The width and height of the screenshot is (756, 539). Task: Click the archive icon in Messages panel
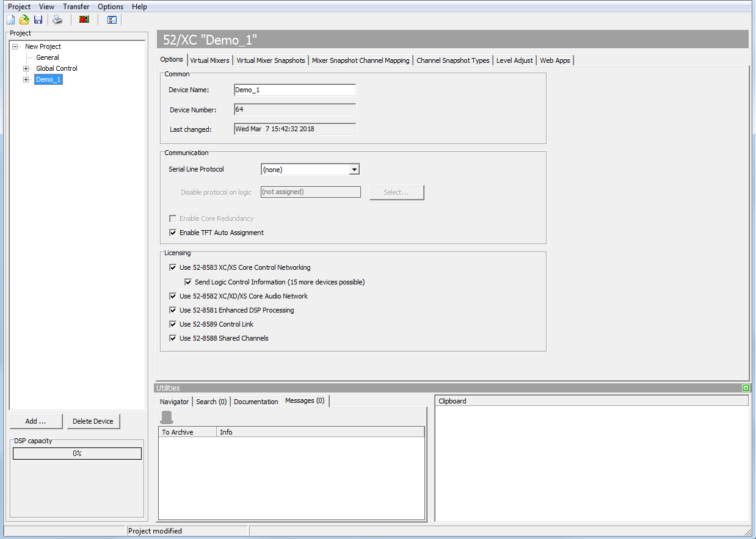pos(165,417)
